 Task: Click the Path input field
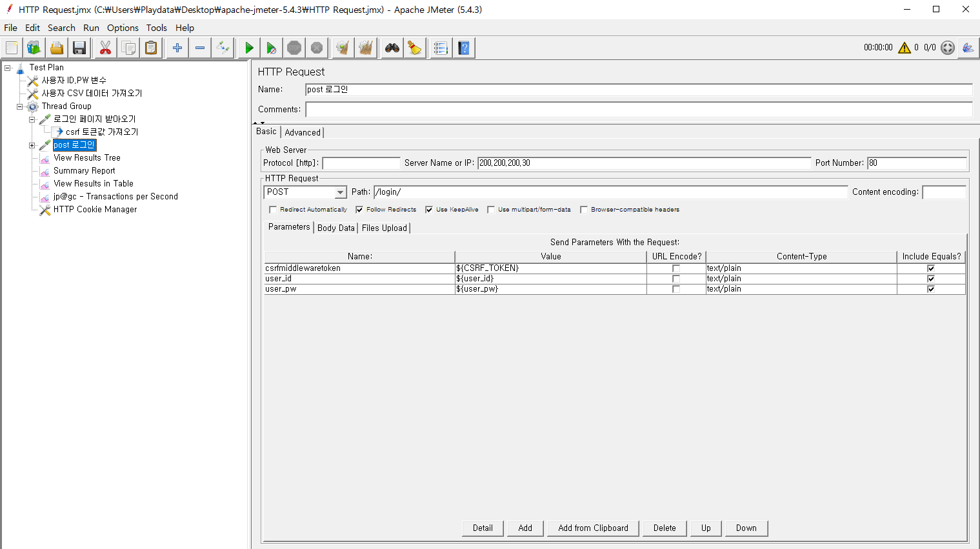tap(610, 192)
